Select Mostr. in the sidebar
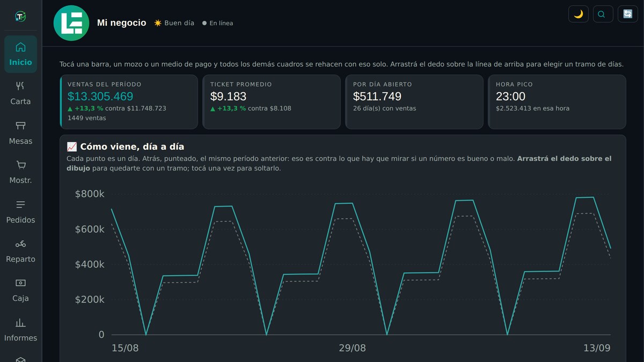 (20, 172)
